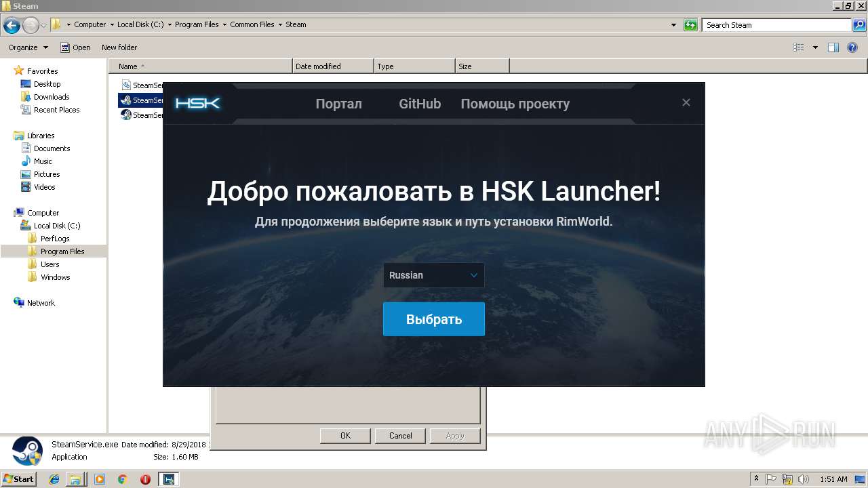Select Program Files in address breadcrumb
The width and height of the screenshot is (868, 488).
click(197, 24)
